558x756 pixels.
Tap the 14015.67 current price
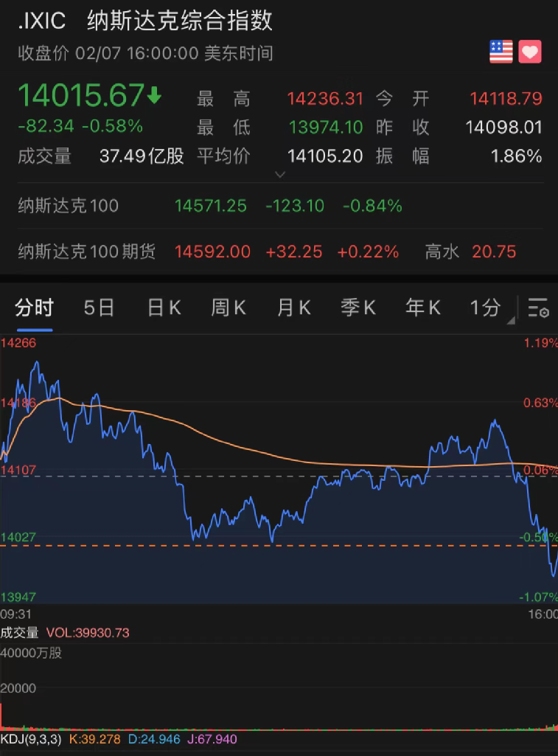[81, 95]
